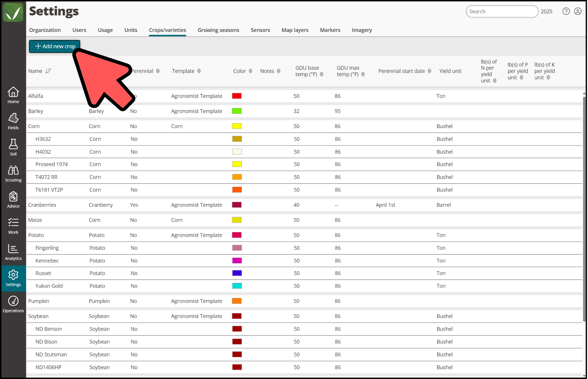Click the cyan Yukon Gold color swatch
588x379 pixels.
tap(237, 286)
